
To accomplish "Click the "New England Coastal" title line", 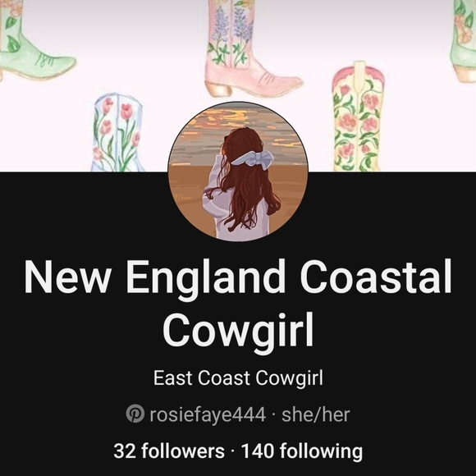I will coord(238,277).
